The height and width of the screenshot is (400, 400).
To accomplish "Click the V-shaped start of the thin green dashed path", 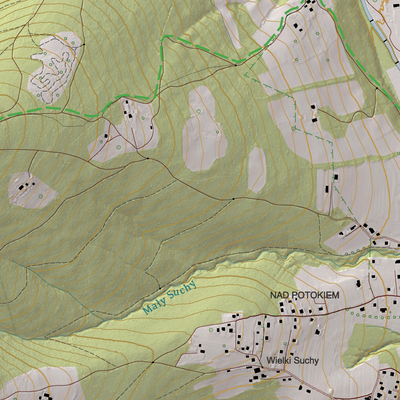I will pos(246,75).
